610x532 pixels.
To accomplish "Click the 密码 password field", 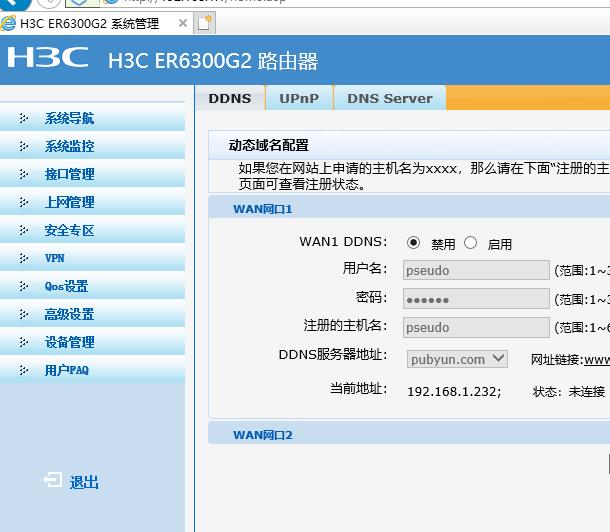I will click(x=476, y=299).
